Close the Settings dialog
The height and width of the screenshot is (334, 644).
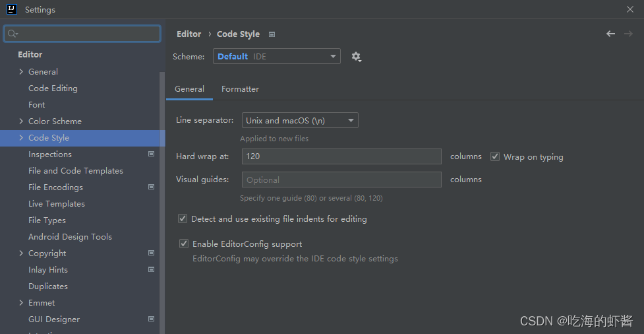point(630,9)
